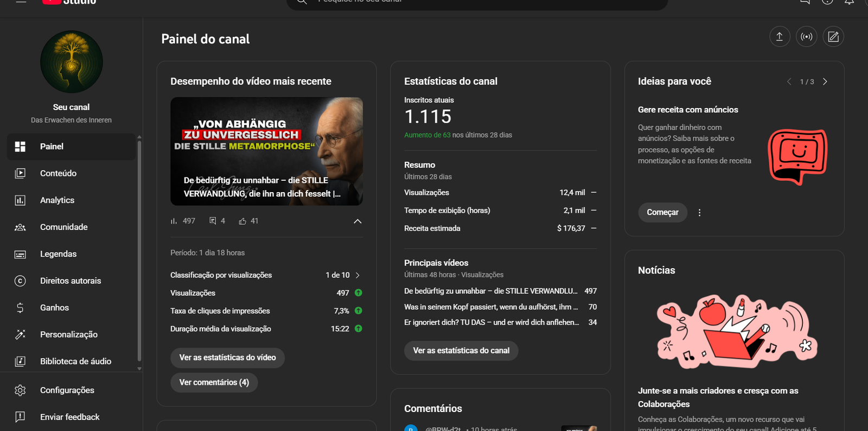Open three-dot menu beside Começar
Image resolution: width=868 pixels, height=431 pixels.
point(699,213)
